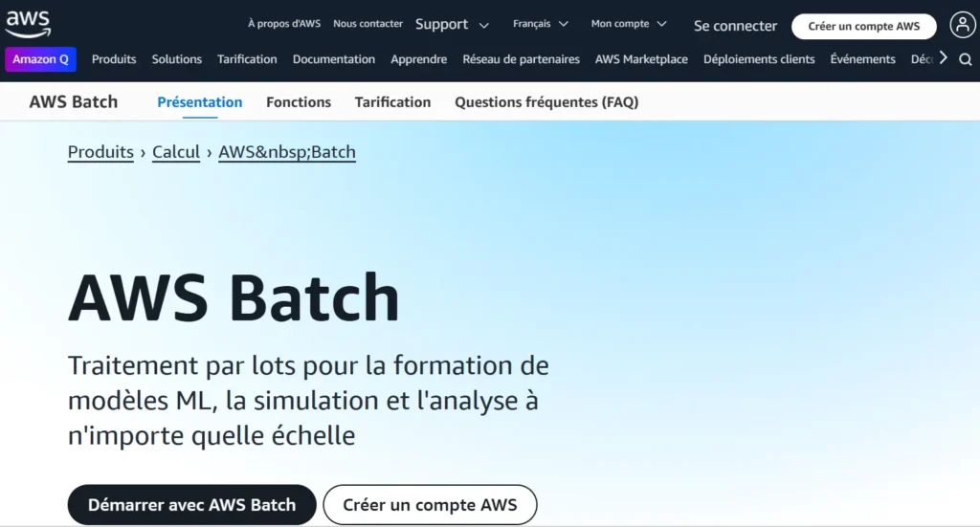
Task: Open the Questions fréquentes (FAQ) tab
Action: (546, 102)
